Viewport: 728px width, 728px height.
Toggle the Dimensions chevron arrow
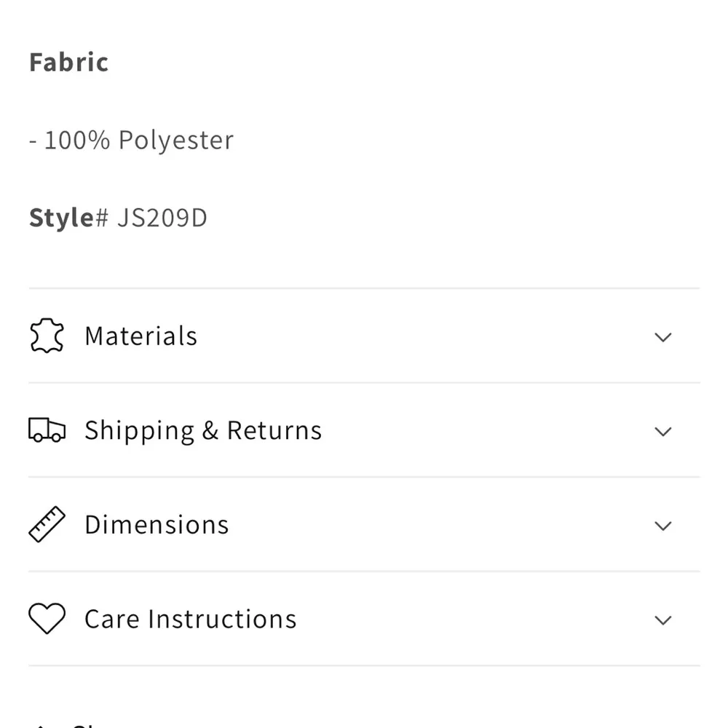pyautogui.click(x=662, y=526)
